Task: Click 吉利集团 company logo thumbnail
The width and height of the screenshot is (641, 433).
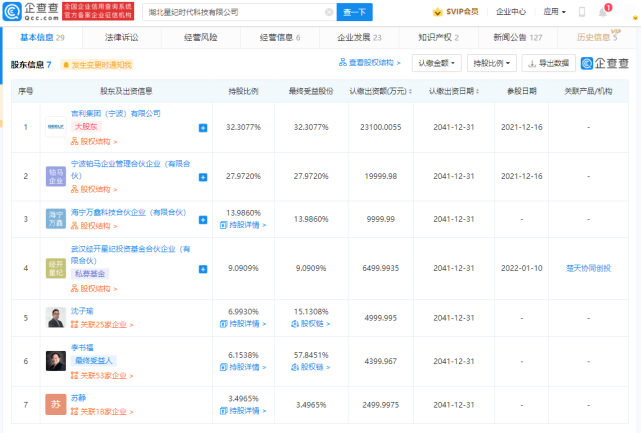Action: [56, 127]
